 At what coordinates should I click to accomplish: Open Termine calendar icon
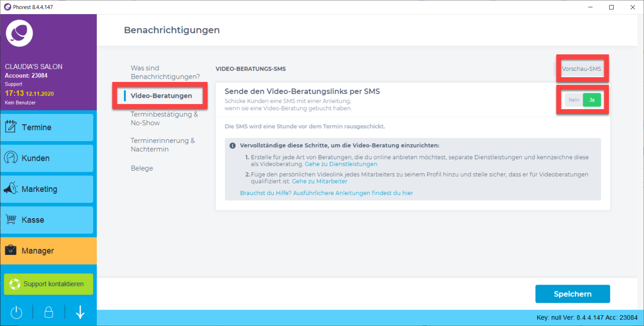pos(11,127)
